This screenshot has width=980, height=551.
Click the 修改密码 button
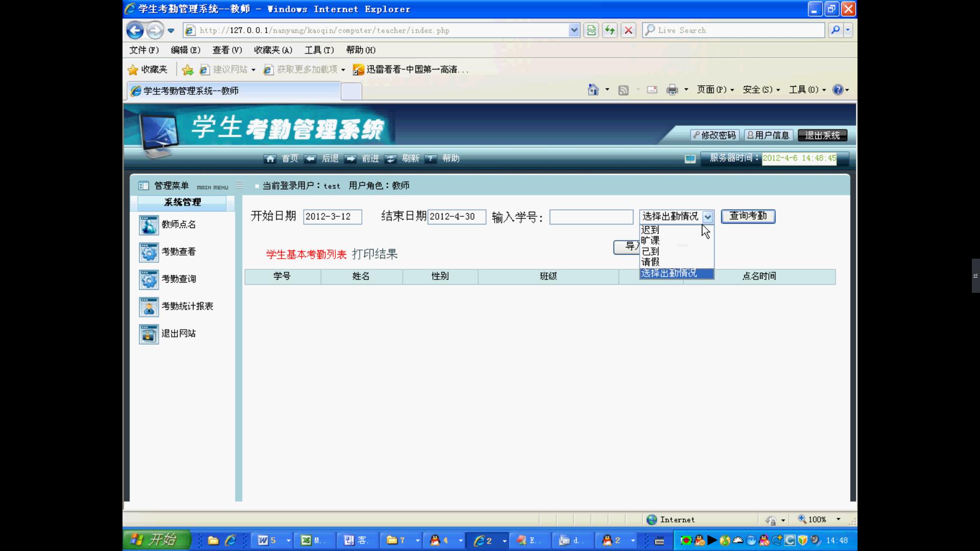coord(715,135)
